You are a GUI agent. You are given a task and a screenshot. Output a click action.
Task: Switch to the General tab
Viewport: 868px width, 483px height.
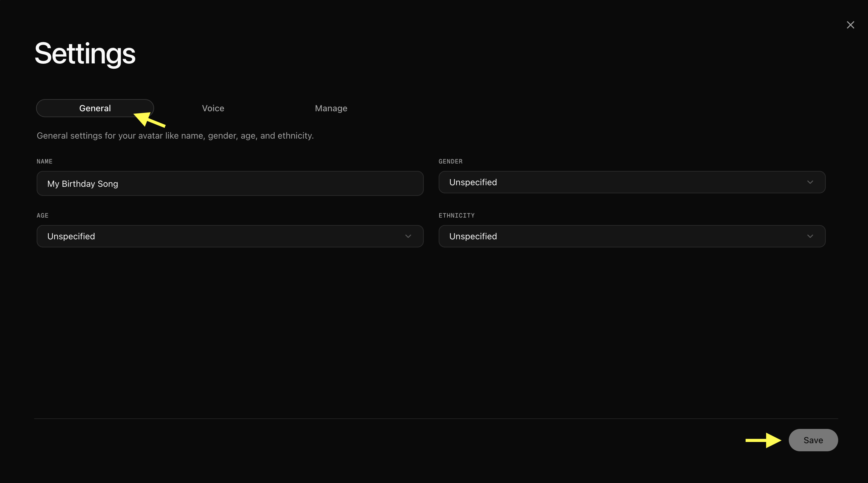(95, 108)
